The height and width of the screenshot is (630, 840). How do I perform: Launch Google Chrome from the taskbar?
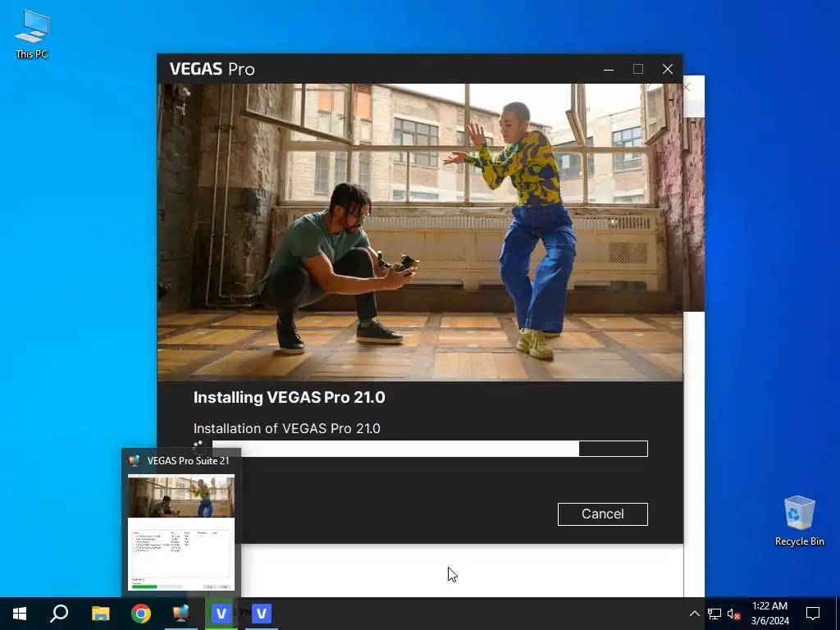click(x=141, y=614)
